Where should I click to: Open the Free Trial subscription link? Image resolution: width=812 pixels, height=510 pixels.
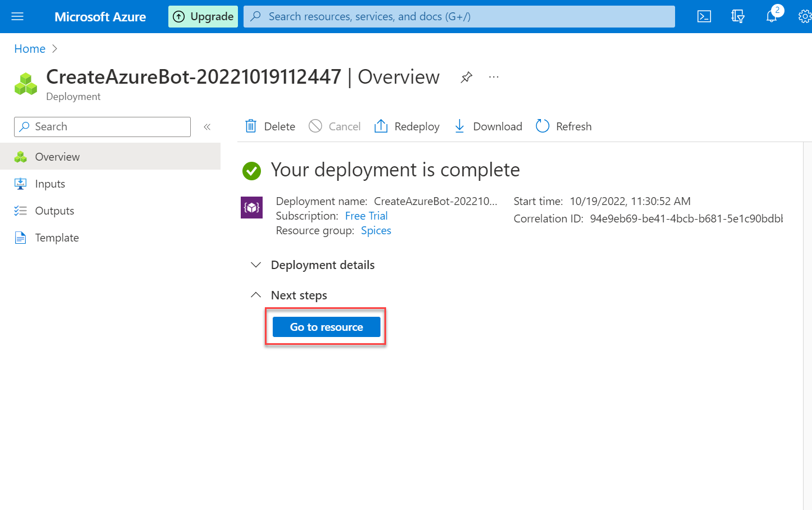coord(366,216)
